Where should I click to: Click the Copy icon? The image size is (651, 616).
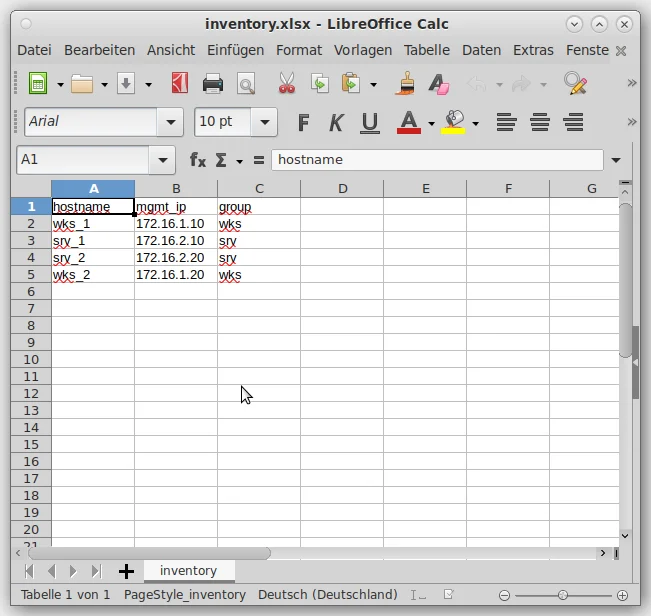pos(320,83)
